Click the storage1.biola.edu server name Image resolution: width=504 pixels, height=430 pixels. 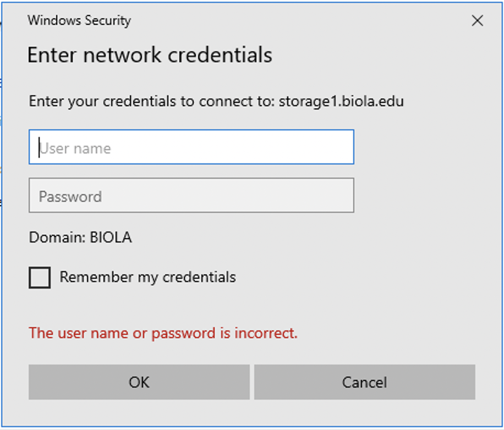point(341,102)
